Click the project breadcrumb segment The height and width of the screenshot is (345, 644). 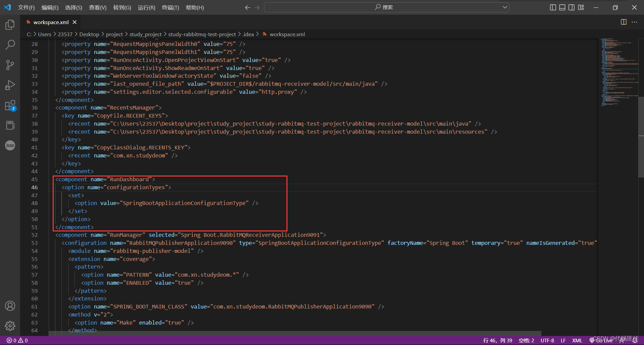(114, 34)
